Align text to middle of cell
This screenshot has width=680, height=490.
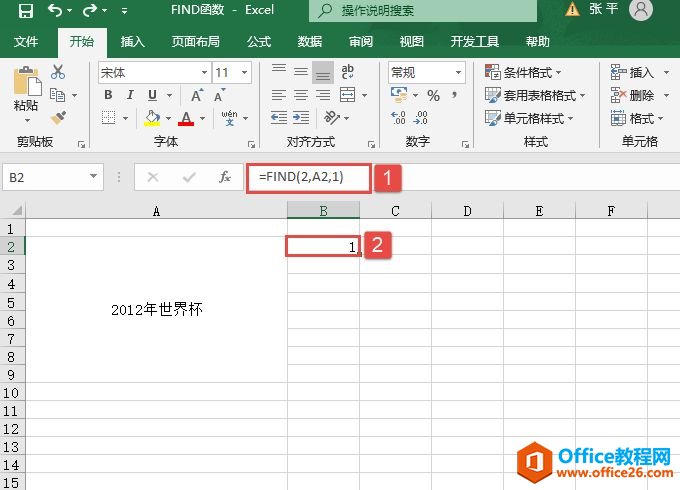click(301, 72)
